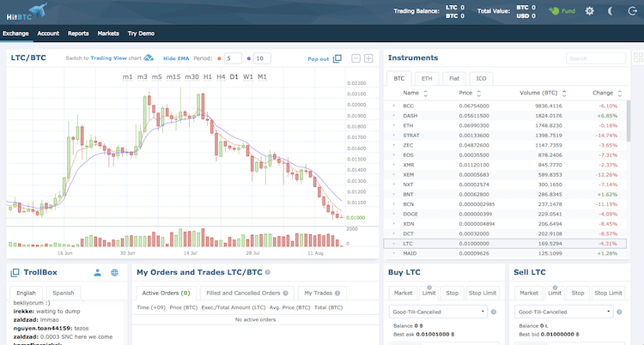Click EMA period field showing 10
The width and height of the screenshot is (644, 345).
coord(262,58)
